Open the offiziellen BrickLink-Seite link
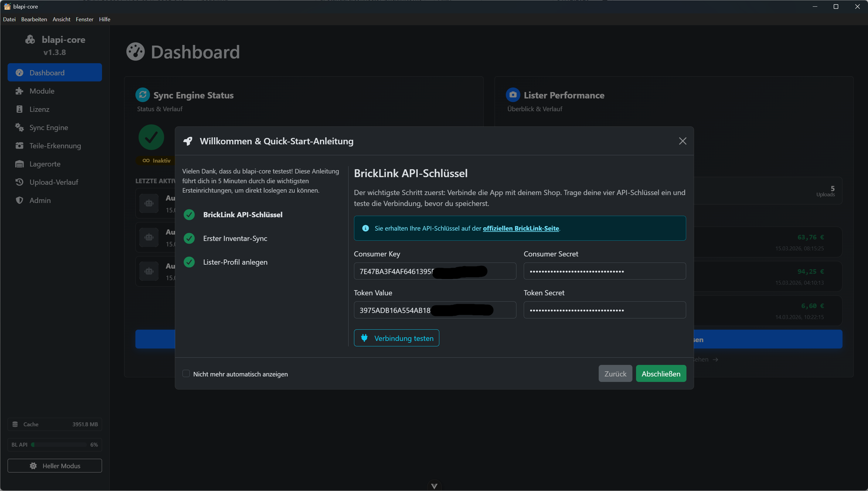 coord(521,228)
